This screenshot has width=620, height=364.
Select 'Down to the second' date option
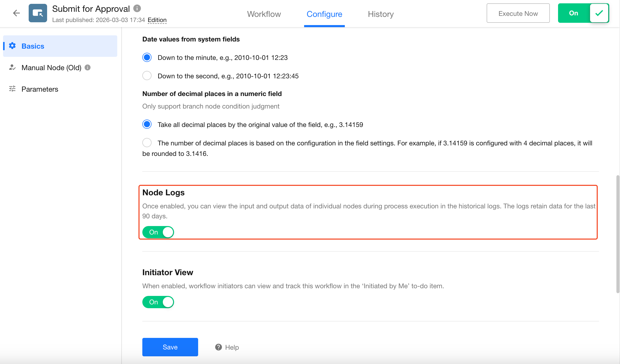pos(147,76)
